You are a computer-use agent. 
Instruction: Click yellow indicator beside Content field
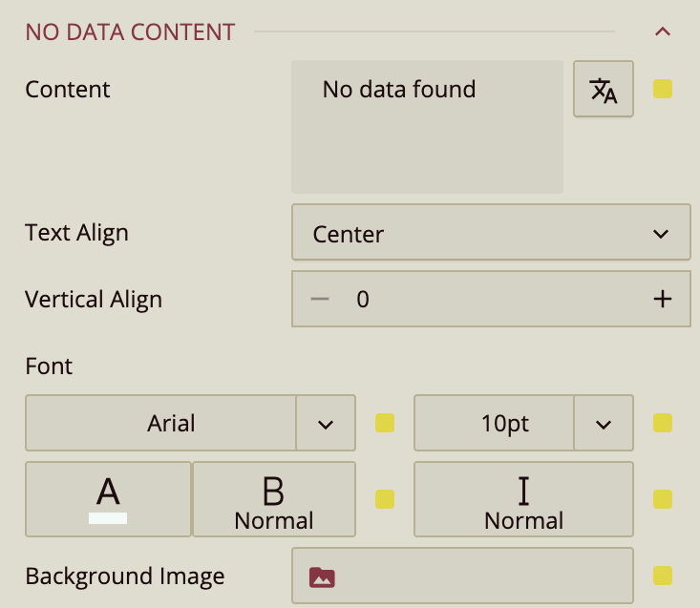point(663,89)
